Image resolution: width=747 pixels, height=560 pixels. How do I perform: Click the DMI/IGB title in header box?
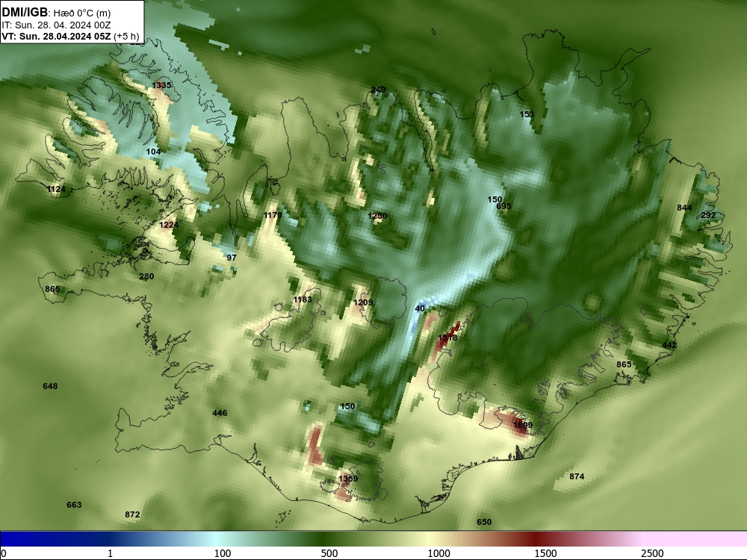click(x=25, y=13)
